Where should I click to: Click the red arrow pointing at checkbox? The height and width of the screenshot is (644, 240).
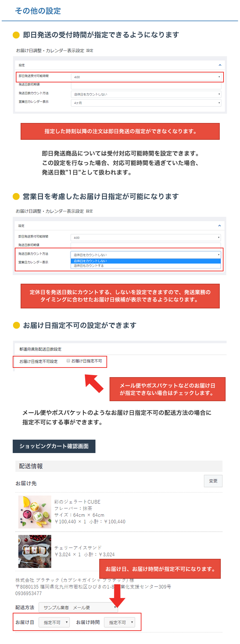(94, 383)
